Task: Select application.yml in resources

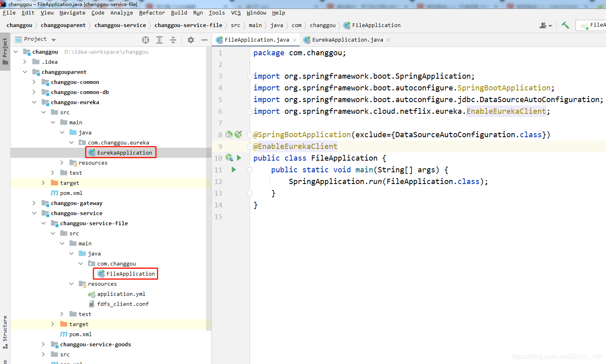Action: click(x=121, y=294)
